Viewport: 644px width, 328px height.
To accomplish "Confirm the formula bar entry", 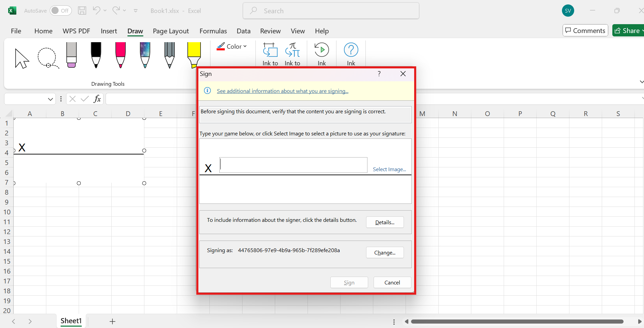I will click(85, 99).
